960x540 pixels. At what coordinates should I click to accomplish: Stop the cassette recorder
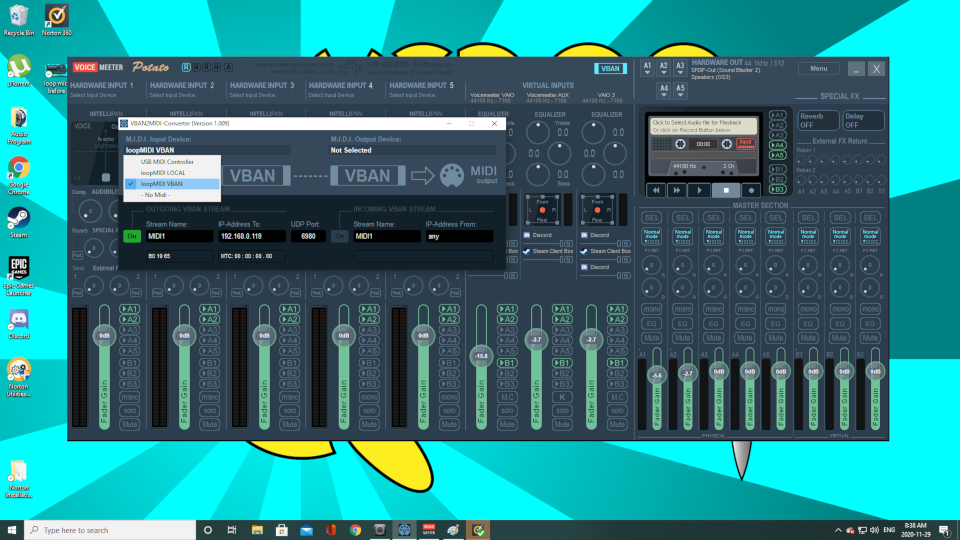(x=726, y=190)
